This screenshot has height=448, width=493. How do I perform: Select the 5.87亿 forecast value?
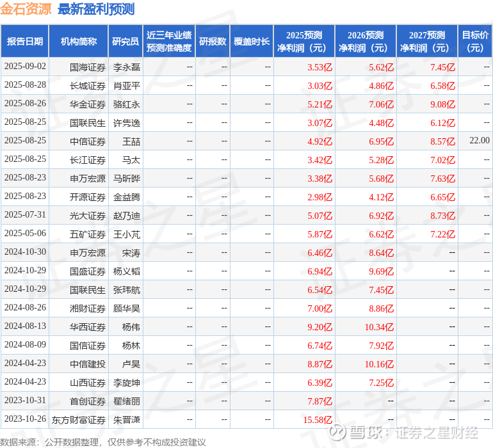pos(319,234)
